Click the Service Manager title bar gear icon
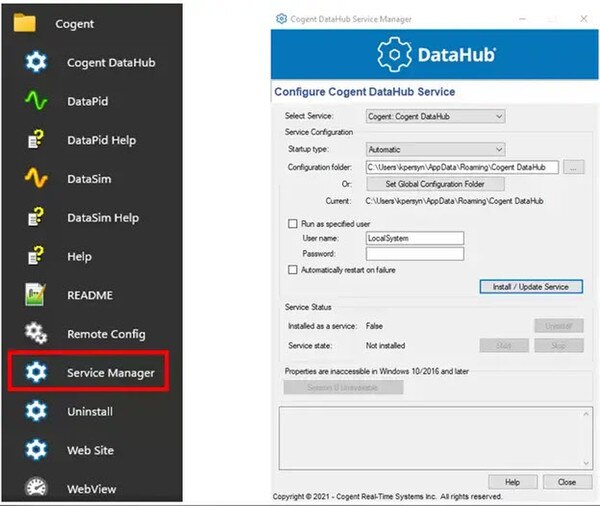 (x=281, y=18)
